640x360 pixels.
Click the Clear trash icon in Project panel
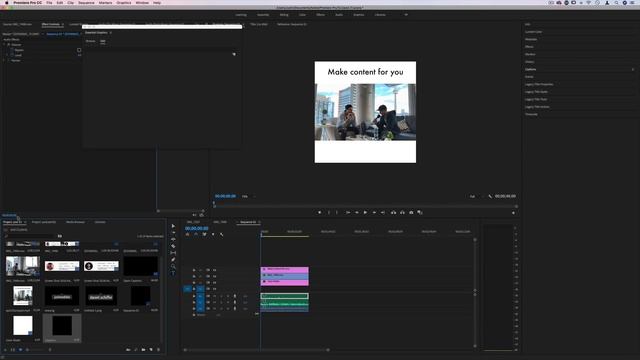[x=158, y=350]
